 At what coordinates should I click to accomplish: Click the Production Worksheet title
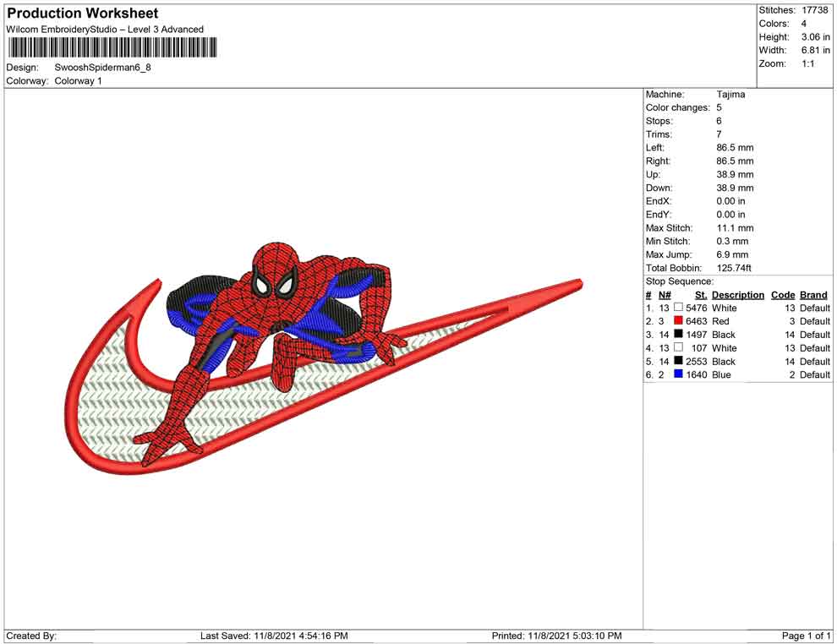click(83, 14)
